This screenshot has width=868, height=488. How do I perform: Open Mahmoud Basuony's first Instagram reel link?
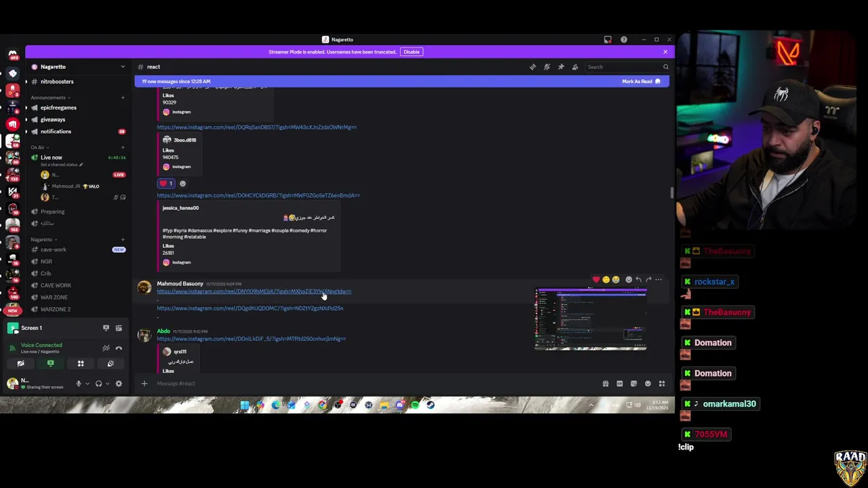pos(254,291)
